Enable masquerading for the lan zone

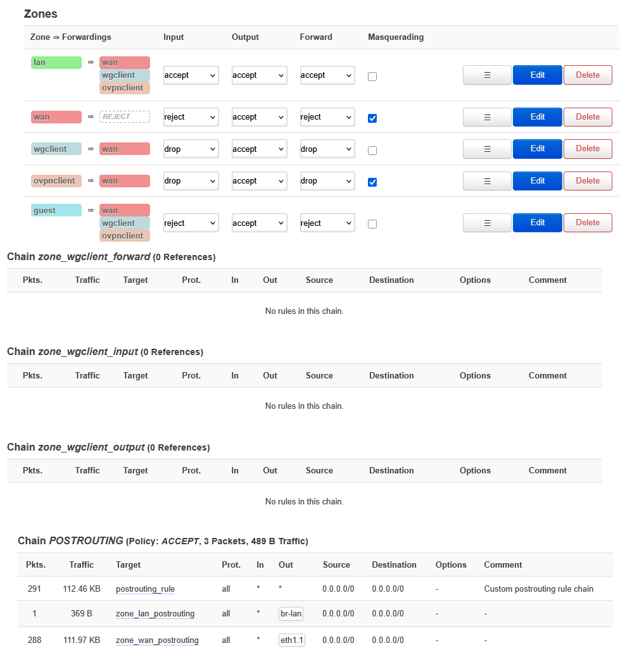(372, 77)
